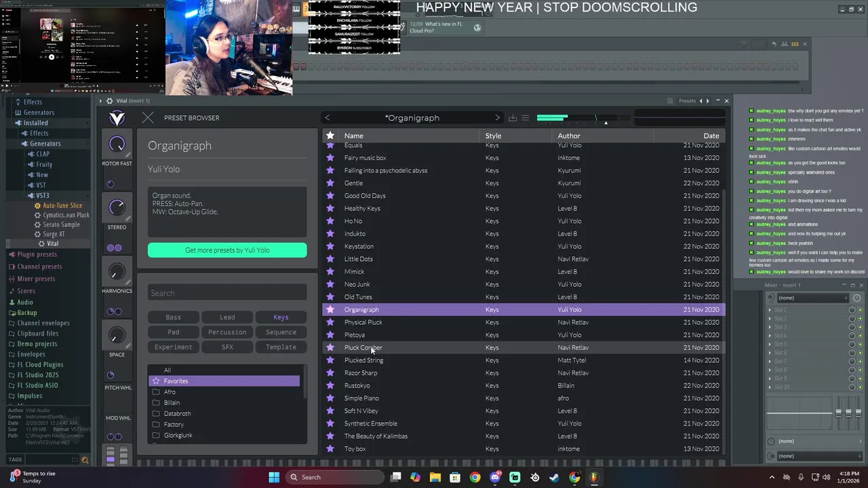Image resolution: width=868 pixels, height=488 pixels.
Task: Click the Harmonics macro knob
Action: pos(117,271)
